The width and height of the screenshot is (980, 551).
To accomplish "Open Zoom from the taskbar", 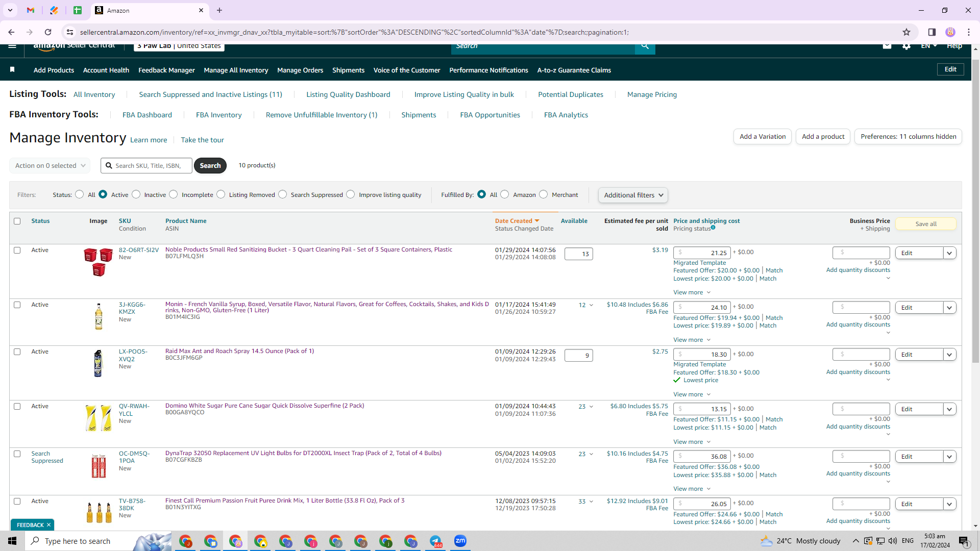I will 460,541.
